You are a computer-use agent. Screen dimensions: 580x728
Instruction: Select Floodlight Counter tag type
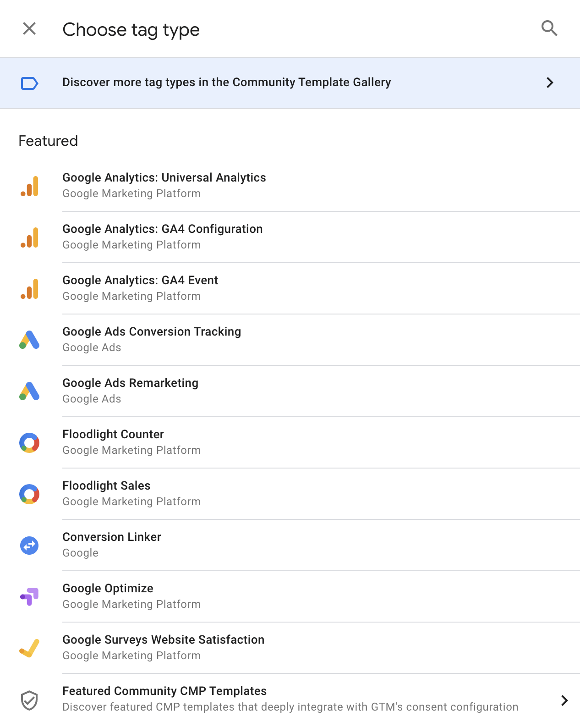[290, 442]
